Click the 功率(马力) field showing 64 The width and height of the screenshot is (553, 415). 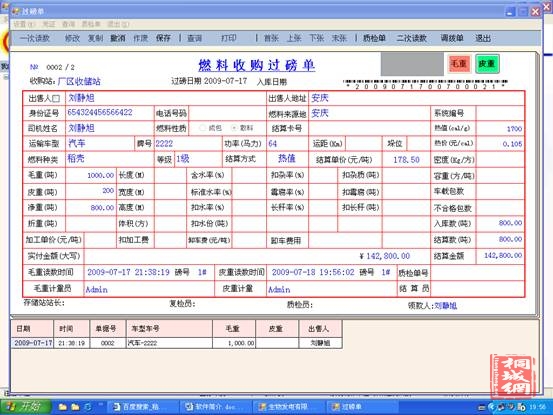click(x=287, y=144)
